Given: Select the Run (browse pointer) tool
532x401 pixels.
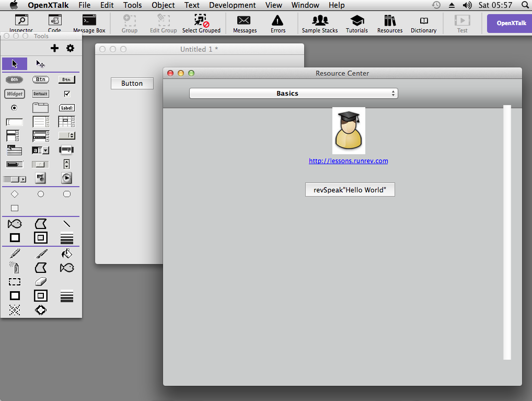Looking at the screenshot, I should click(x=15, y=64).
